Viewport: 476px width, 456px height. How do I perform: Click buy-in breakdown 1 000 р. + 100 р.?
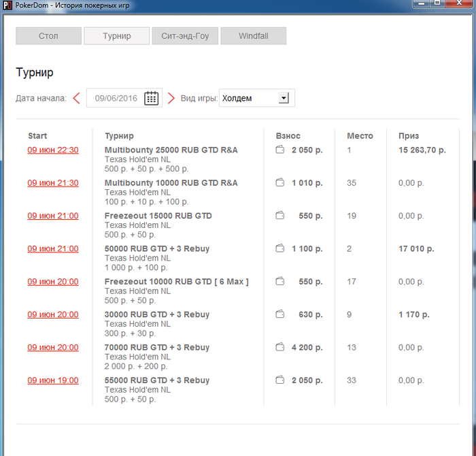[136, 267]
